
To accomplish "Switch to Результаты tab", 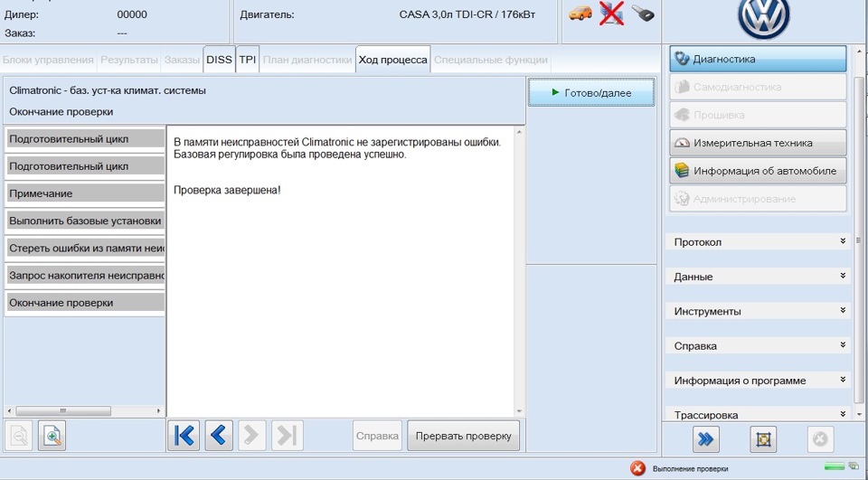I will [x=129, y=60].
